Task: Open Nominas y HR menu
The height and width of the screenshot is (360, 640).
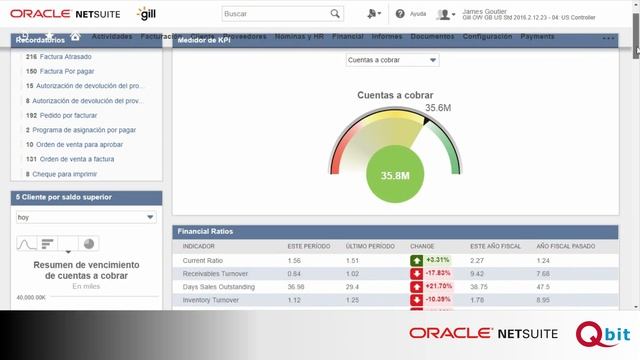Action: (x=299, y=36)
